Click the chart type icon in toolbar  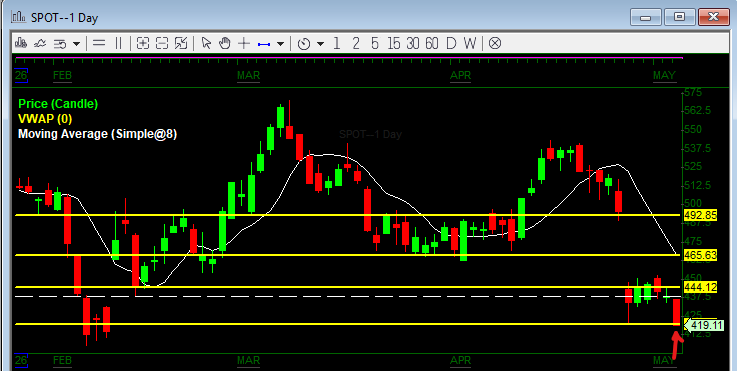tap(20, 44)
